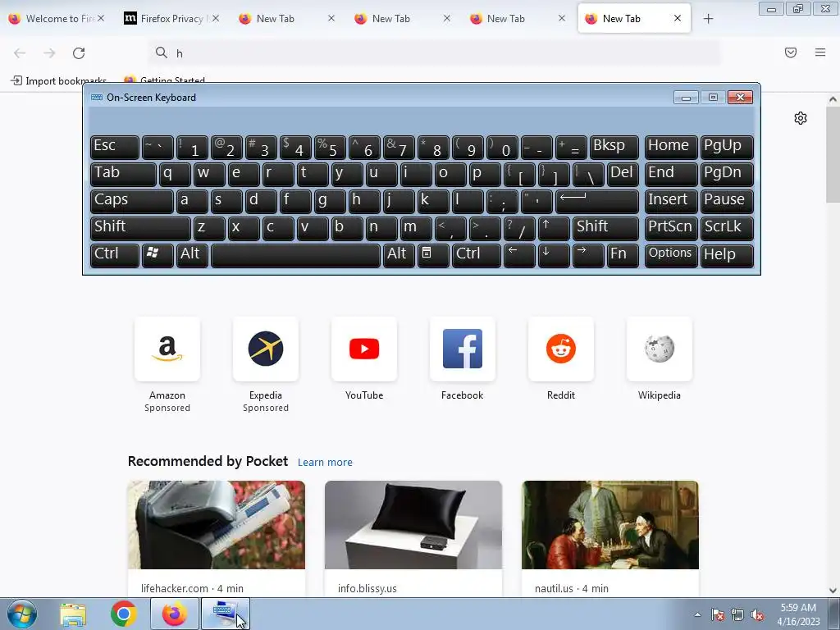Viewport: 840px width, 630px height.
Task: Toggle the left Ctrl key
Action: (x=115, y=255)
